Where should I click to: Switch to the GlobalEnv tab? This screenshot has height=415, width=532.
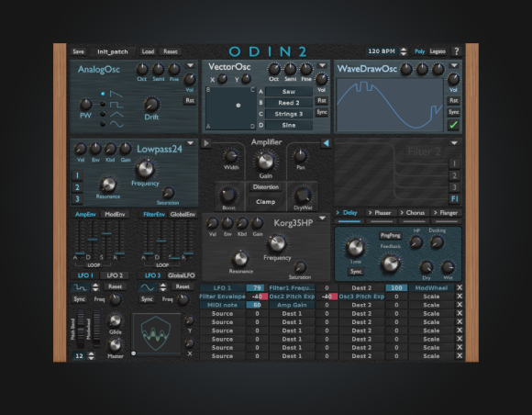pos(183,214)
